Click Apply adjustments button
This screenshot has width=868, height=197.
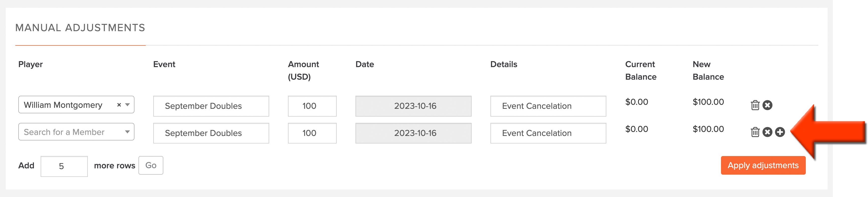pos(763,165)
